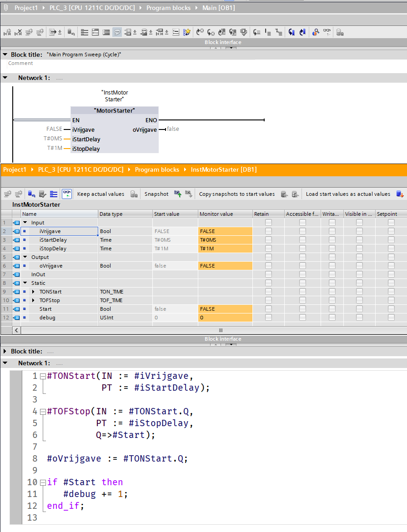The width and height of the screenshot is (407, 532).
Task: Toggle Monitor all icon in DB toolbar
Action: point(67,194)
